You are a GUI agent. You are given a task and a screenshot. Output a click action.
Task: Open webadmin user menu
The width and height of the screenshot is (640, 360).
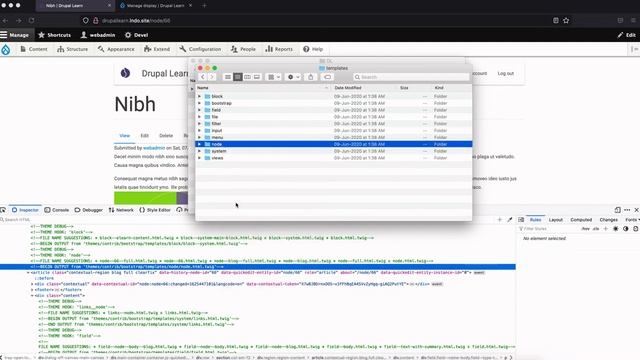tap(98, 35)
